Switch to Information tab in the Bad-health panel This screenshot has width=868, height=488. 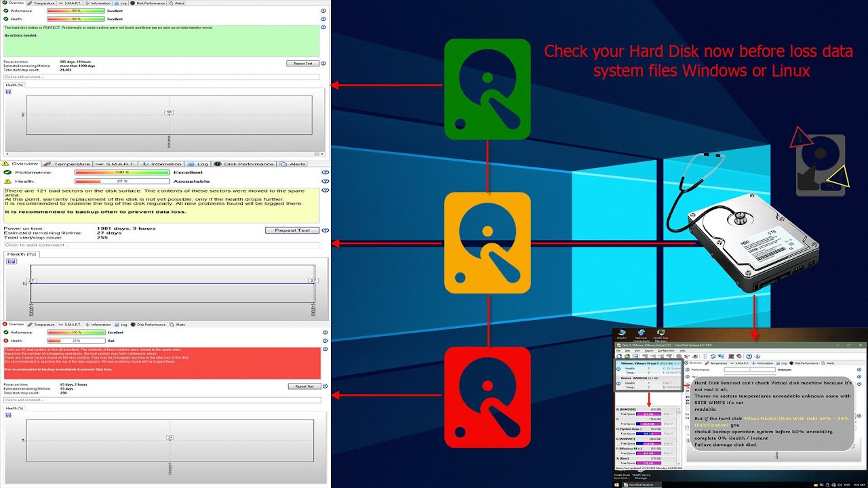tap(98, 324)
